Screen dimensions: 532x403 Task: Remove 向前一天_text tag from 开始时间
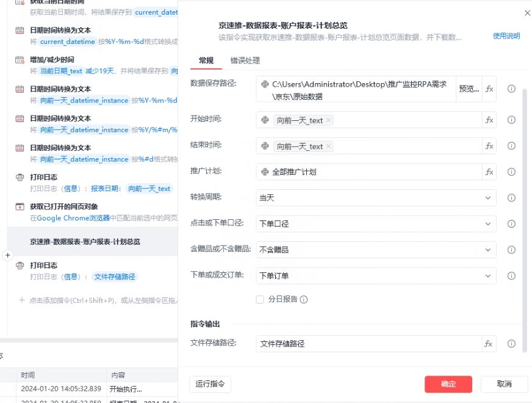tap(328, 120)
